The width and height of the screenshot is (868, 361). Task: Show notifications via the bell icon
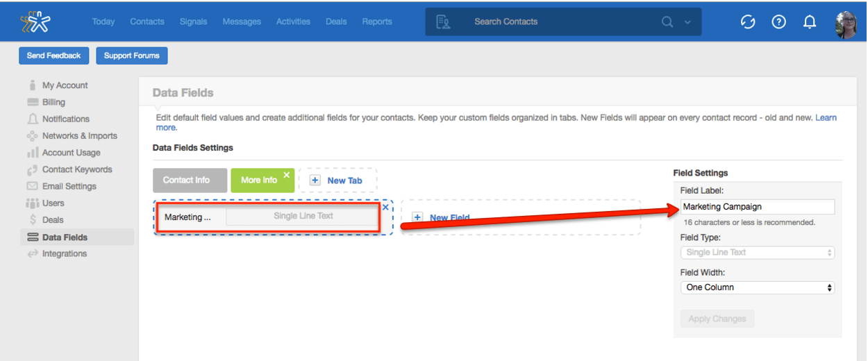click(x=809, y=22)
